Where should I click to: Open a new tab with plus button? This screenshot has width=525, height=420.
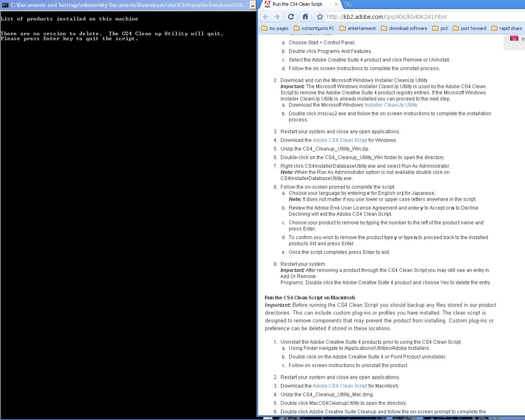[x=348, y=4]
